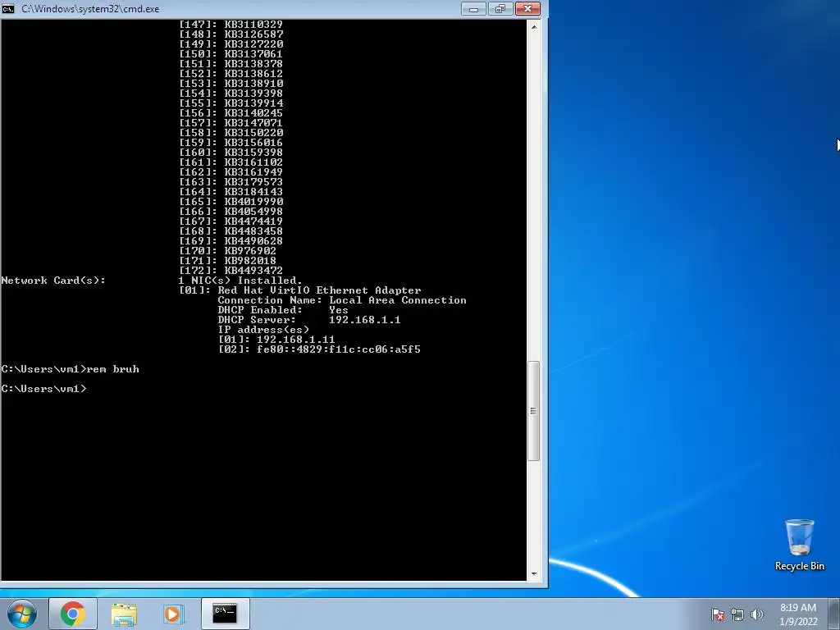
Task: Open Windows Media Player from the taskbar
Action: [173, 614]
